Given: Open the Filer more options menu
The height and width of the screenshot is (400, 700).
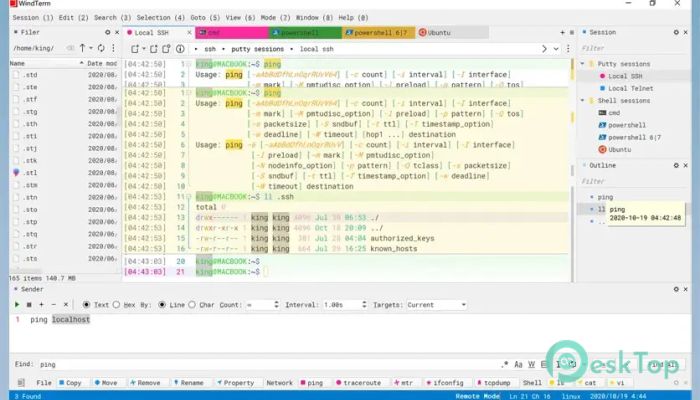Looking at the screenshot, I should [x=113, y=48].
